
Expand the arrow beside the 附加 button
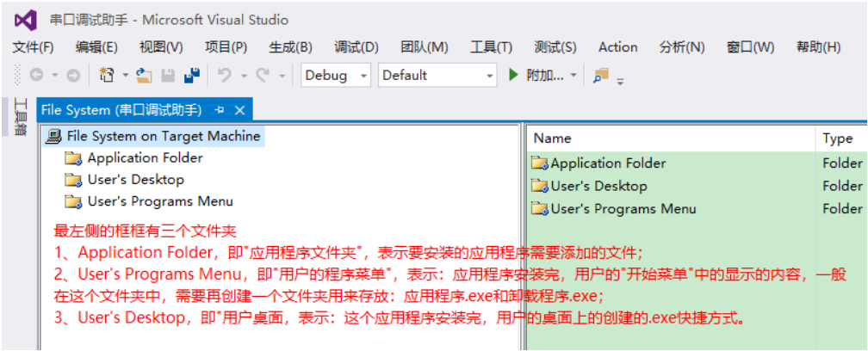pos(573,75)
